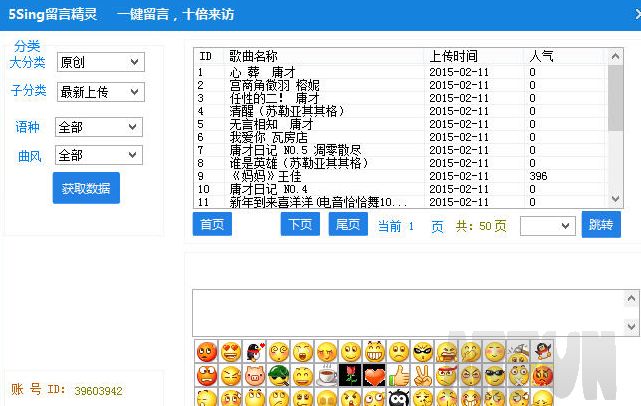
Task: Click the ID column header
Action: tap(209, 56)
